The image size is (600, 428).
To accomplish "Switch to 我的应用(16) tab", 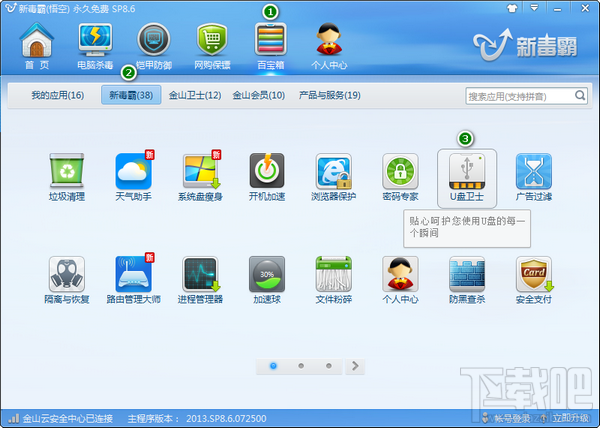I will 58,95.
